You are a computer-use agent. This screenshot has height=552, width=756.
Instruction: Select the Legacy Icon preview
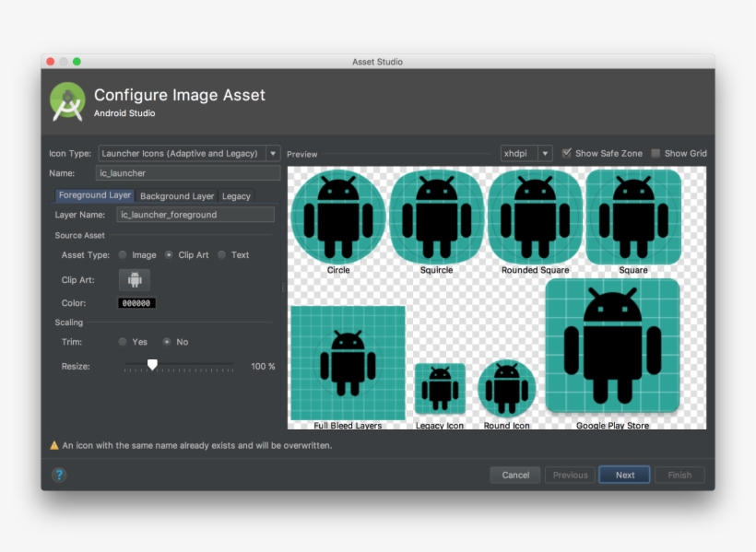440,389
